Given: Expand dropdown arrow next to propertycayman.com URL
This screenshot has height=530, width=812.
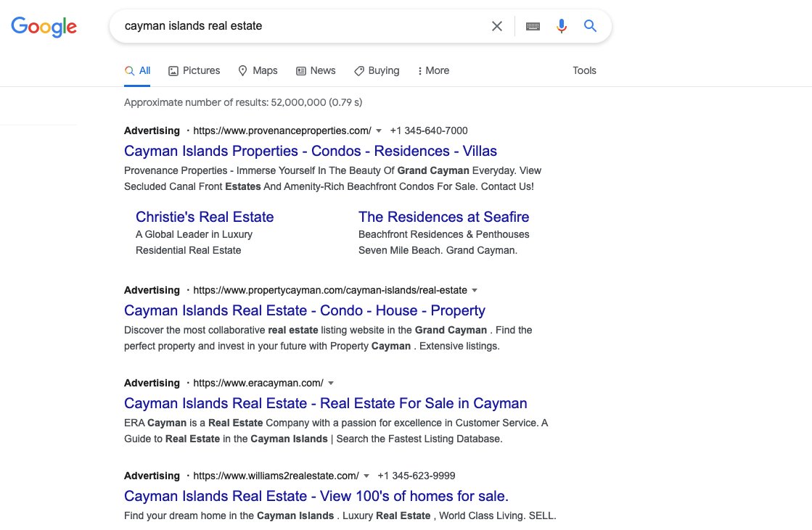Looking at the screenshot, I should click(x=475, y=290).
